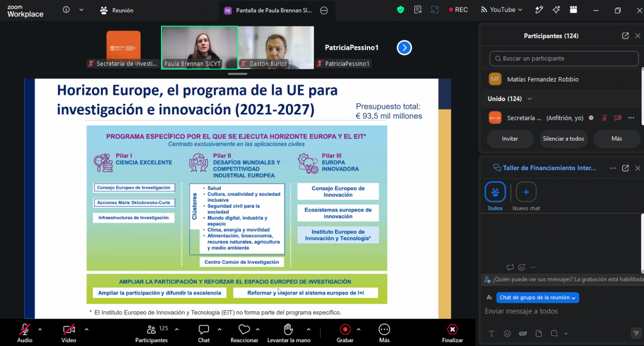Pop out the chat panel window
The width and height of the screenshot is (644, 346).
pos(625,168)
